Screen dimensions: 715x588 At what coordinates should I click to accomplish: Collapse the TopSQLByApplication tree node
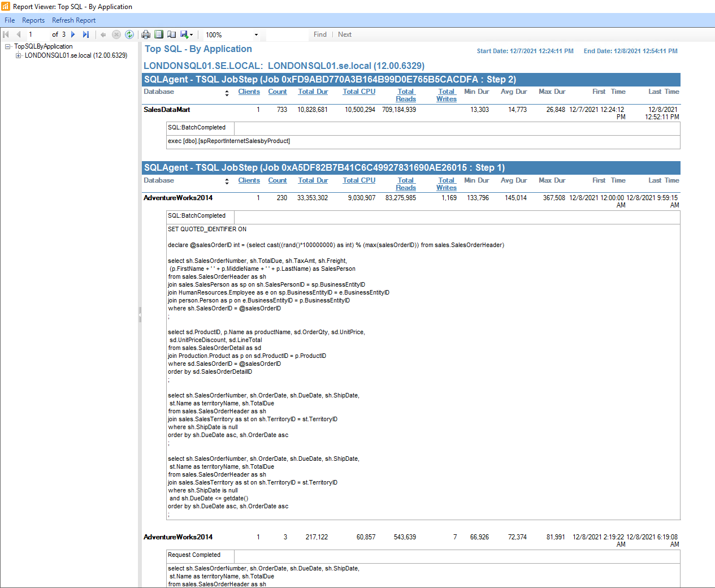(x=8, y=46)
